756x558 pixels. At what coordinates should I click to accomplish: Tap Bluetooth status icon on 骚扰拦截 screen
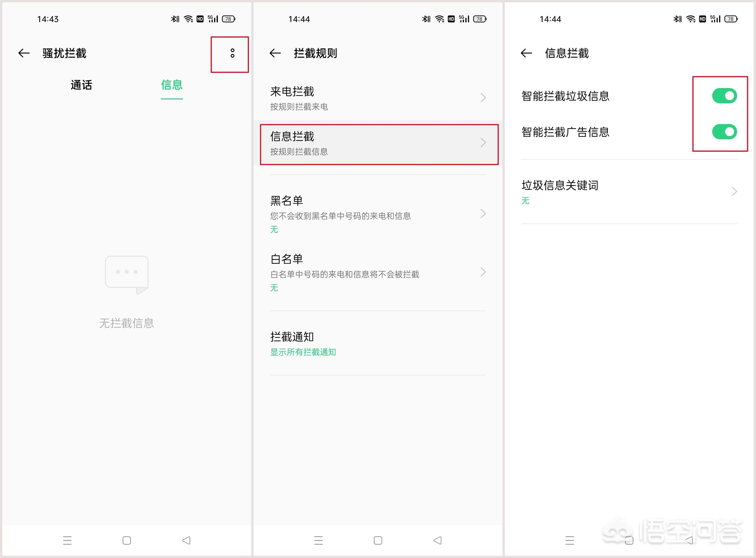coord(175,19)
